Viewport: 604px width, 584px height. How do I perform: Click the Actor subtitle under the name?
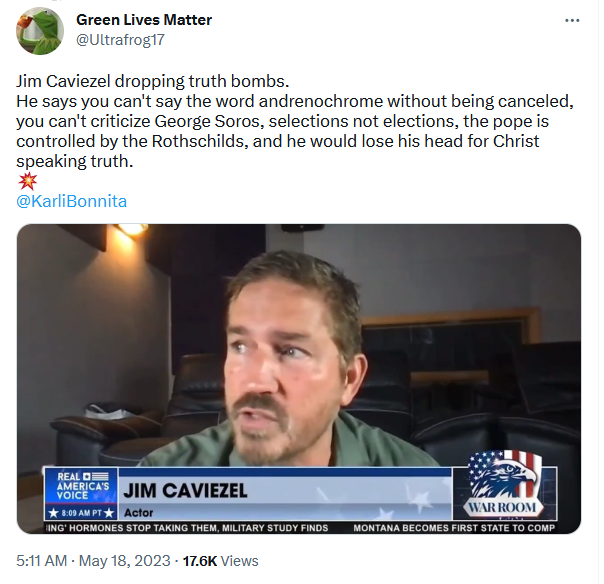click(139, 513)
